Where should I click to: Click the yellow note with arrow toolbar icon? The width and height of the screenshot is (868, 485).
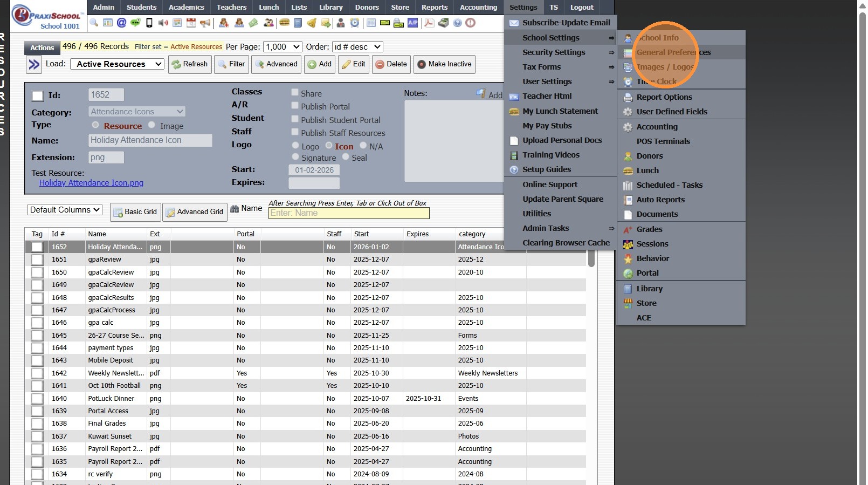pos(326,23)
